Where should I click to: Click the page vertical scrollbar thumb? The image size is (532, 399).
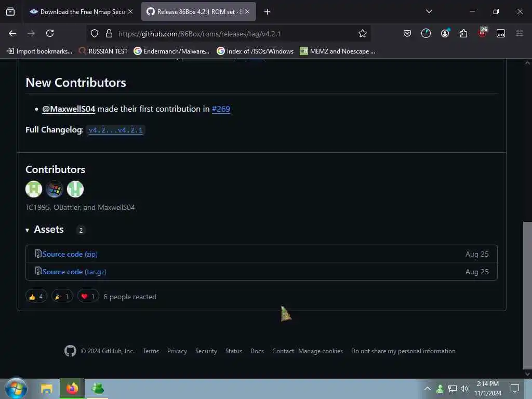tap(527, 295)
